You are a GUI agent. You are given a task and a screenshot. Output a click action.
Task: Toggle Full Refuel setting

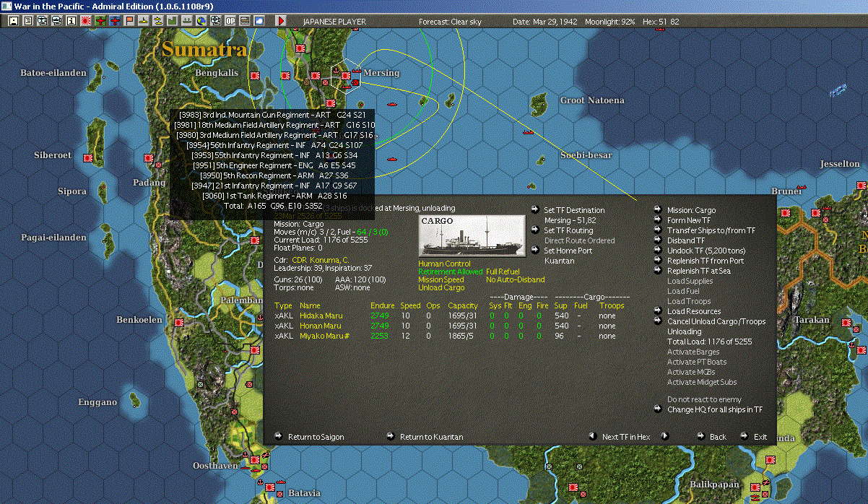[x=503, y=271]
